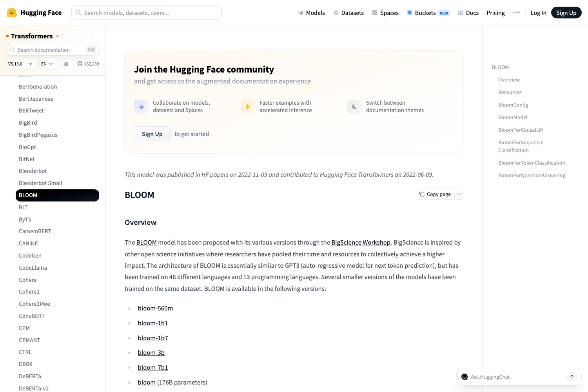Click the BigScience Workshop link
588x392 pixels.
tap(361, 242)
